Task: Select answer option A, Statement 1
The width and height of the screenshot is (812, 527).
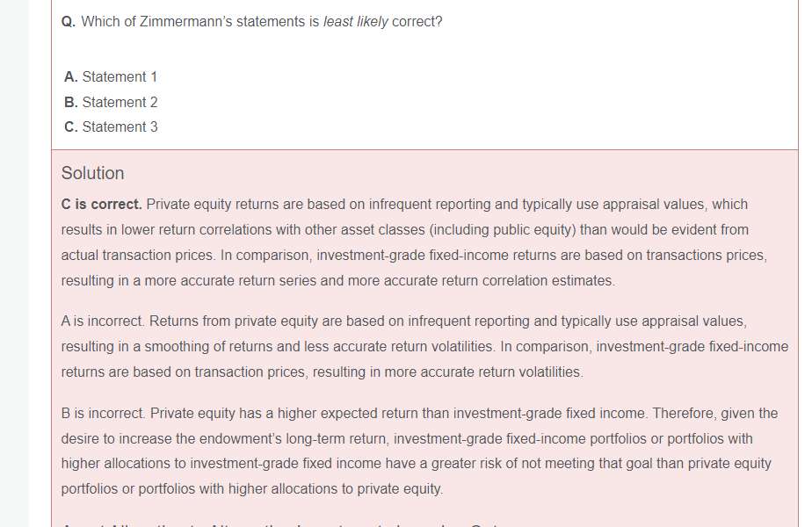Action: click(x=111, y=77)
